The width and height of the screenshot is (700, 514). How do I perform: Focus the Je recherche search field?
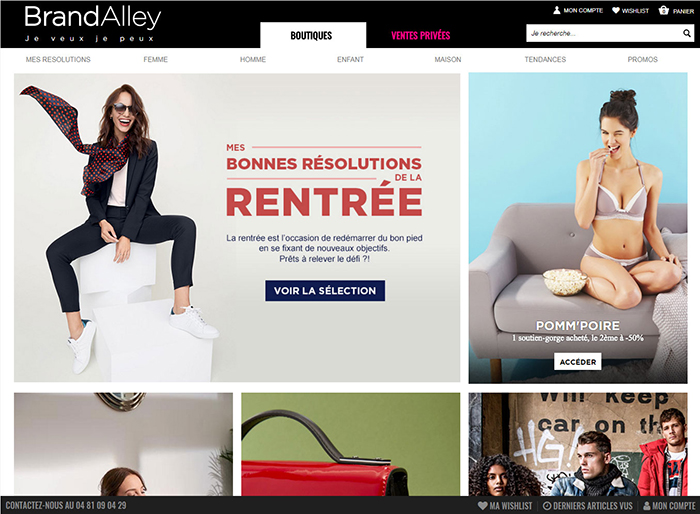[x=604, y=33]
